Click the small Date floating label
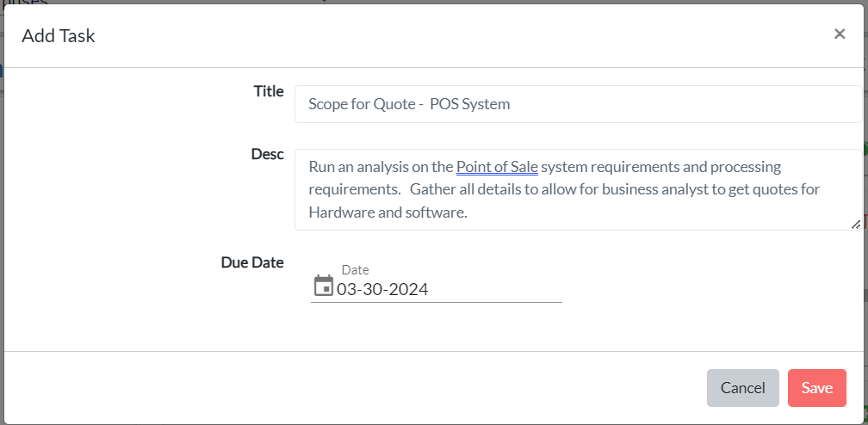868x425 pixels. [x=355, y=270]
